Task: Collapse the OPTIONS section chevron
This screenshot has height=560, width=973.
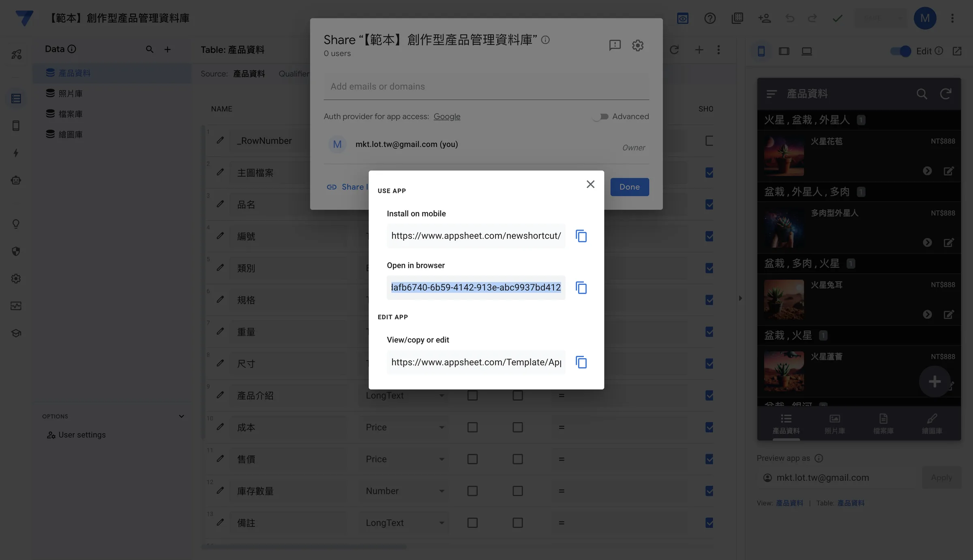Action: click(181, 416)
